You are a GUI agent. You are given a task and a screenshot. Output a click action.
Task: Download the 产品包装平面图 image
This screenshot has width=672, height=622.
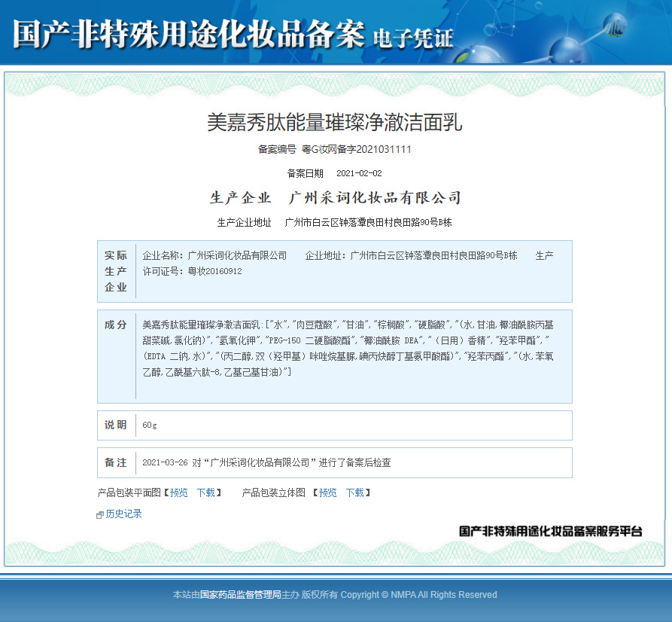205,492
